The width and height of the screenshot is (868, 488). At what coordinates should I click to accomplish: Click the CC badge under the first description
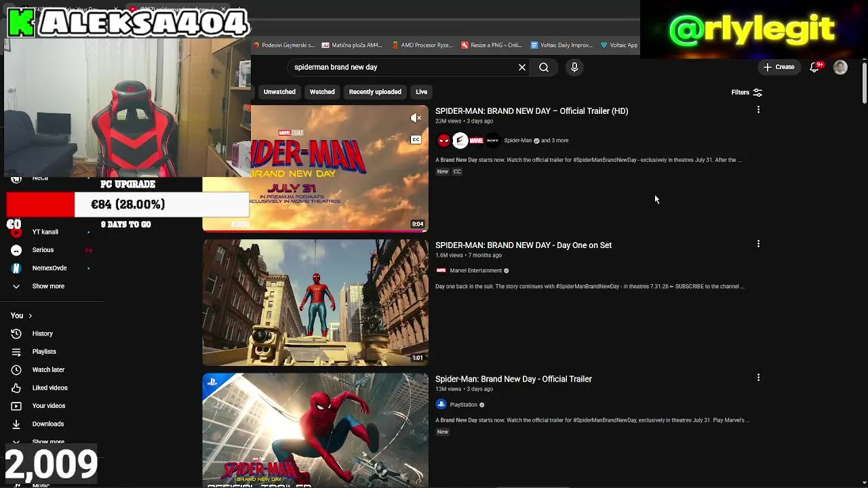[457, 171]
